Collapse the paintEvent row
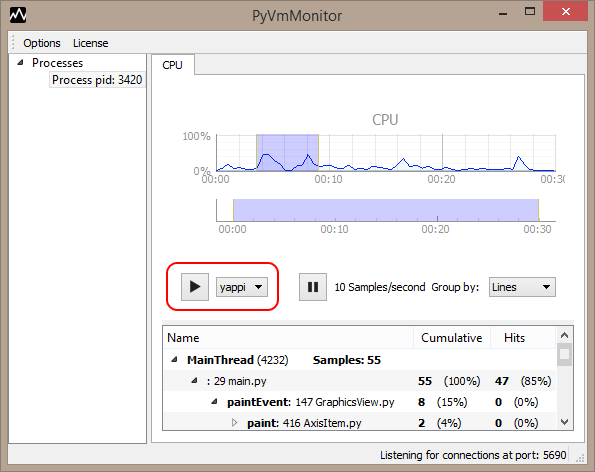The width and height of the screenshot is (595, 472). point(214,401)
